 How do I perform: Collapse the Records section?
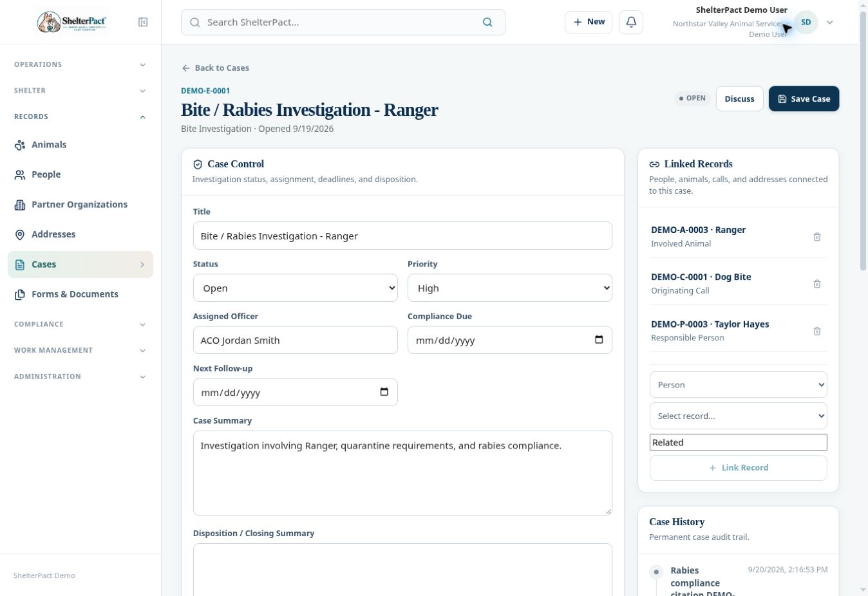80,116
